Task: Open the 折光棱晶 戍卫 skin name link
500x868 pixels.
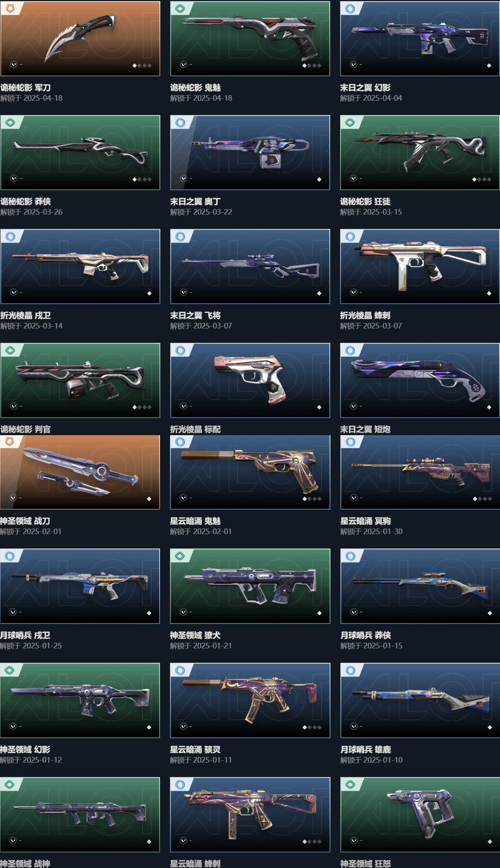Action: tap(25, 315)
